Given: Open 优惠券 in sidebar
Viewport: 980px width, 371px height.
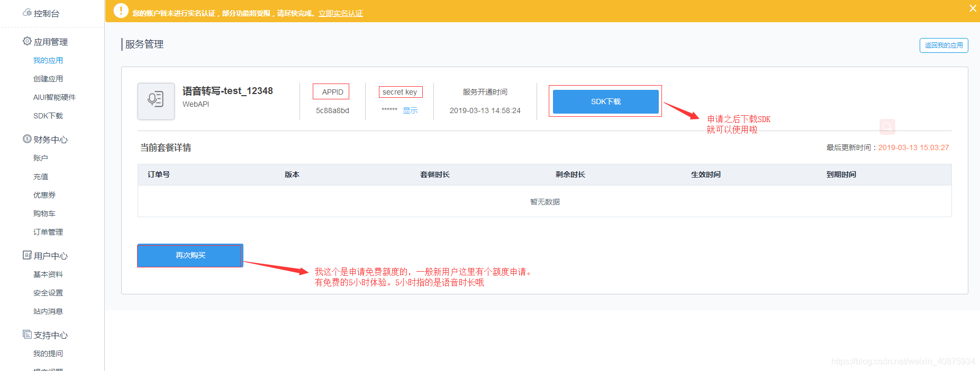Looking at the screenshot, I should click(x=44, y=195).
